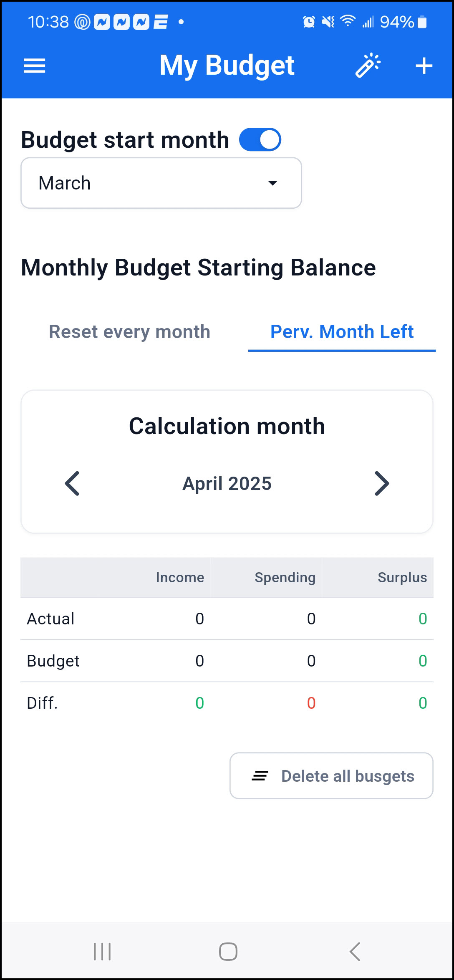Open the March month dropdown
Viewport: 454px width, 980px height.
pos(161,183)
